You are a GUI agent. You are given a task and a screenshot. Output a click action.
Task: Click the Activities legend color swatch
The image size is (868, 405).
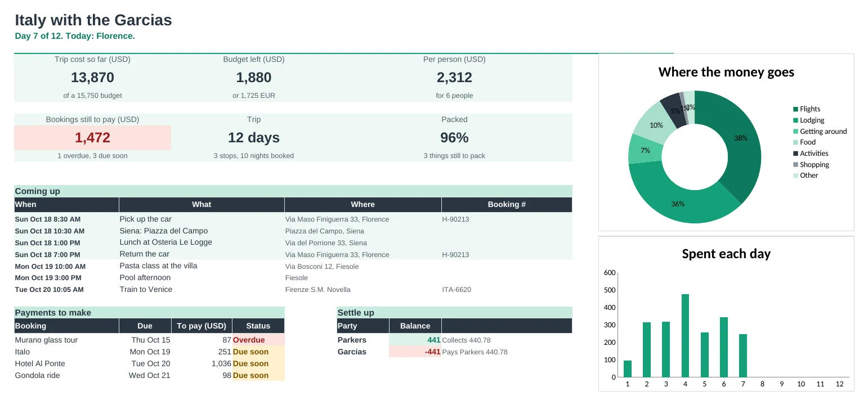click(795, 154)
